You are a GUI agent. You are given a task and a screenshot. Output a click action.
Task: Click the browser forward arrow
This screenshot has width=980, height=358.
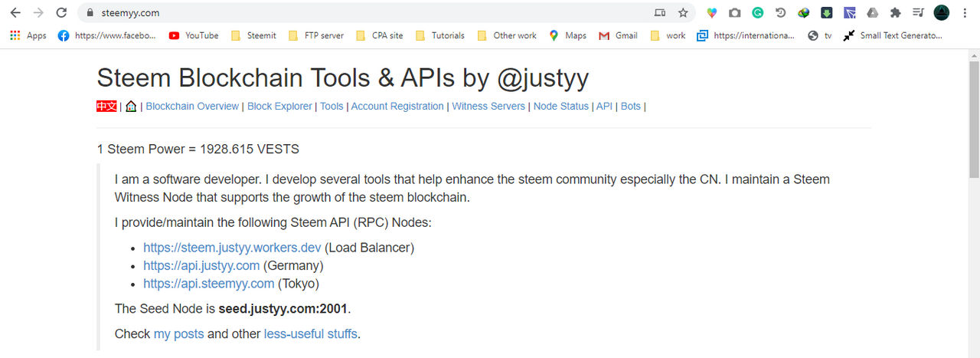click(38, 13)
